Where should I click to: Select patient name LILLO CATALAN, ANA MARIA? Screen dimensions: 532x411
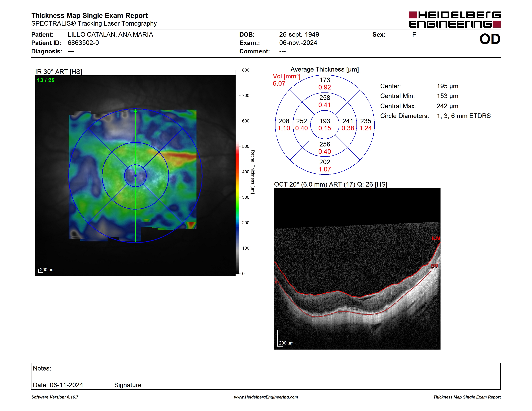click(110, 35)
